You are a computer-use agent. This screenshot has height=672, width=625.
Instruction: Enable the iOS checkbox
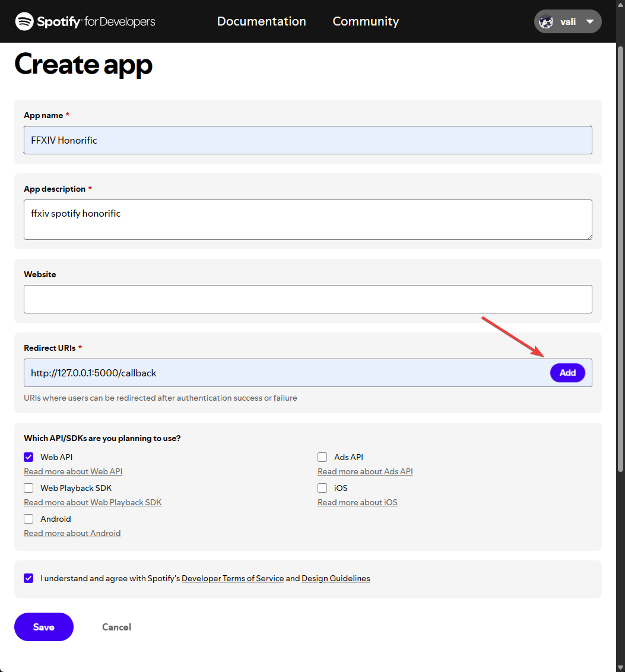(x=322, y=488)
